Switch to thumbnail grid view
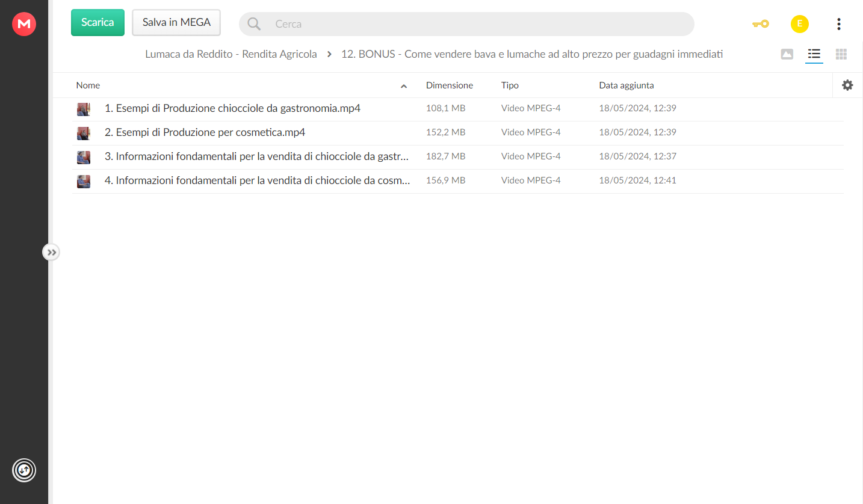Image resolution: width=863 pixels, height=504 pixels. point(841,54)
